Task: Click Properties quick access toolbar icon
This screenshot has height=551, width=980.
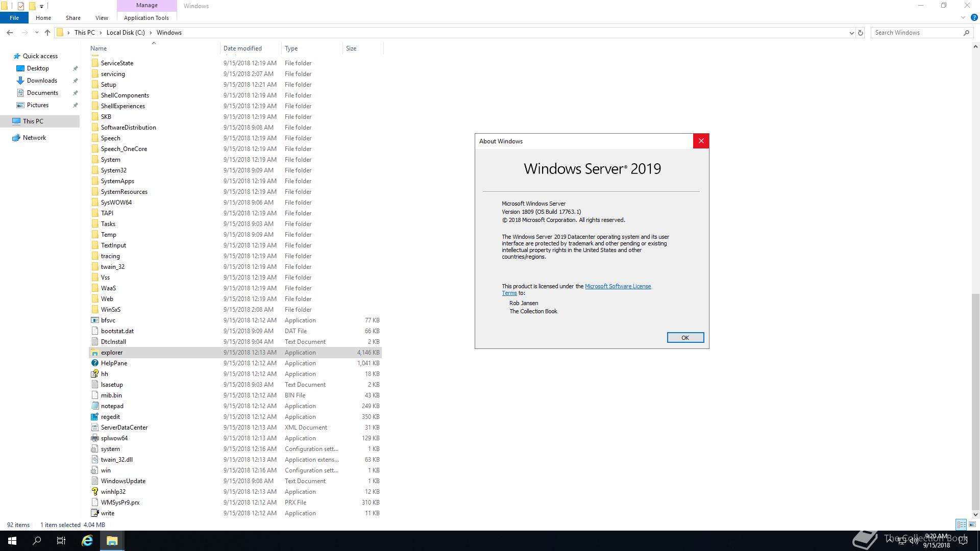Action: (21, 6)
